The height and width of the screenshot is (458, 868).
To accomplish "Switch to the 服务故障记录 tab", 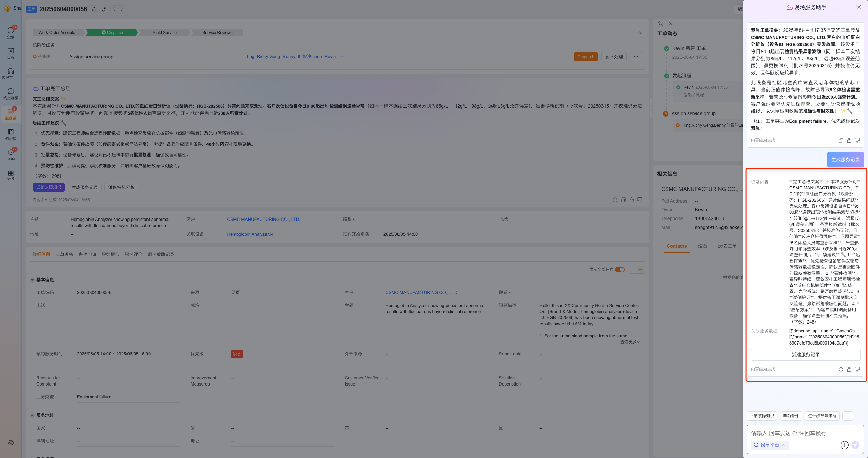I will [161, 254].
